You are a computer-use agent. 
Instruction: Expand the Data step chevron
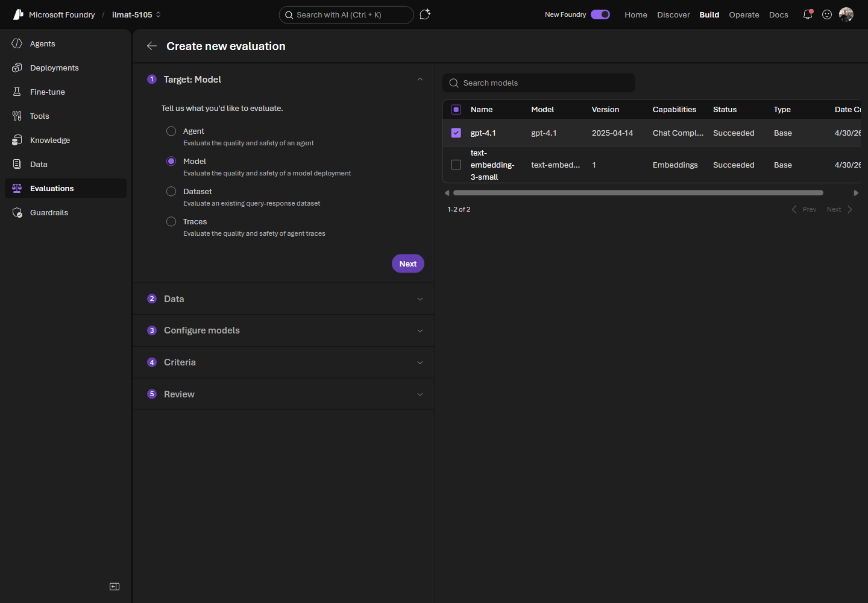coord(420,299)
